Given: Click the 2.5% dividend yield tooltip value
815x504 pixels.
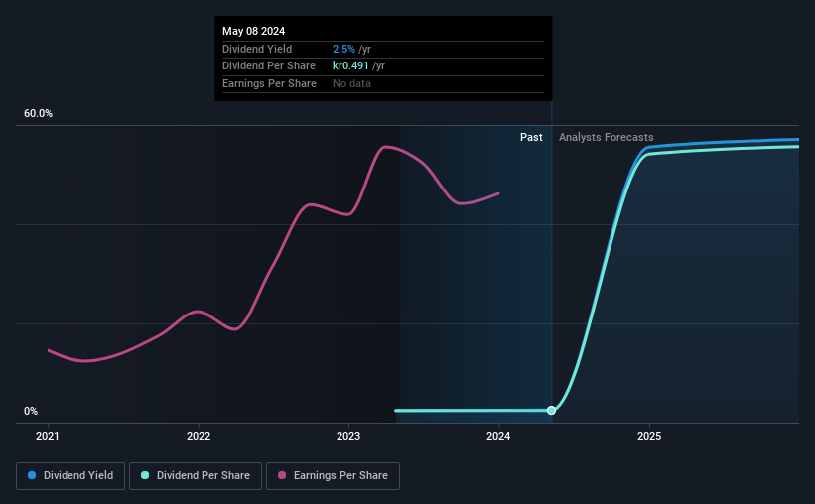Looking at the screenshot, I should pyautogui.click(x=343, y=49).
